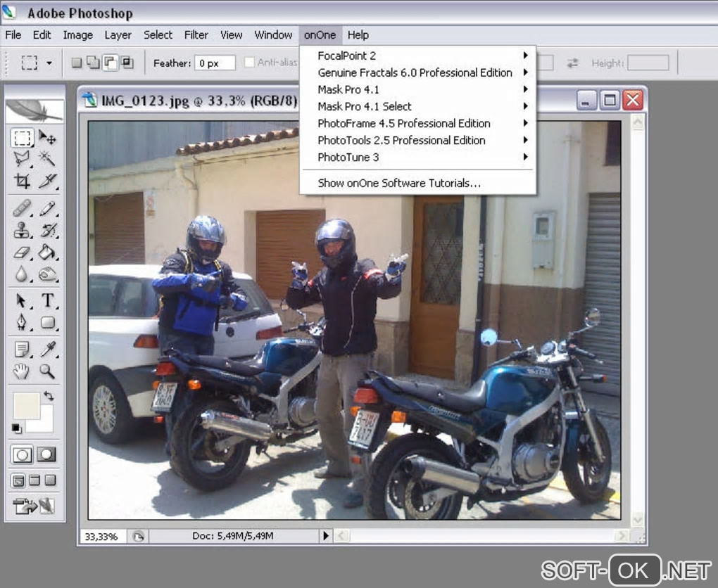Open the Window menu
The width and height of the screenshot is (718, 588).
click(273, 34)
